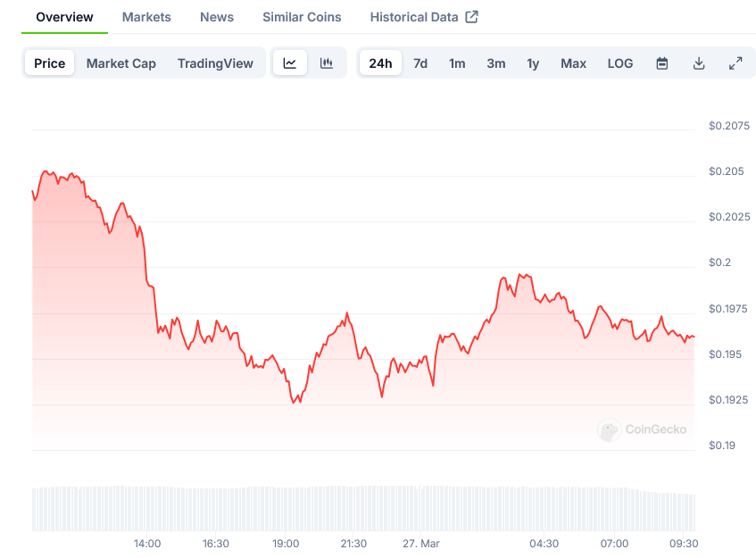Click the $0.1925 price axis label

point(728,400)
